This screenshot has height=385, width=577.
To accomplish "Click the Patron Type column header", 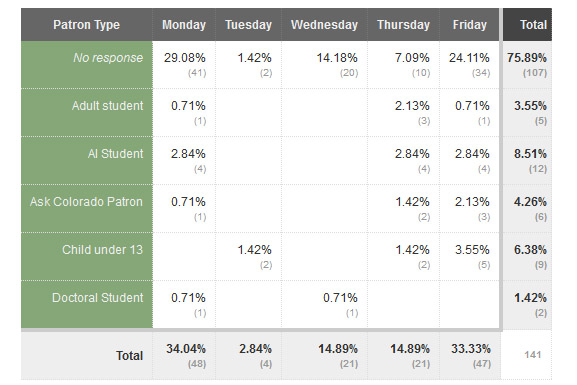I will click(86, 25).
